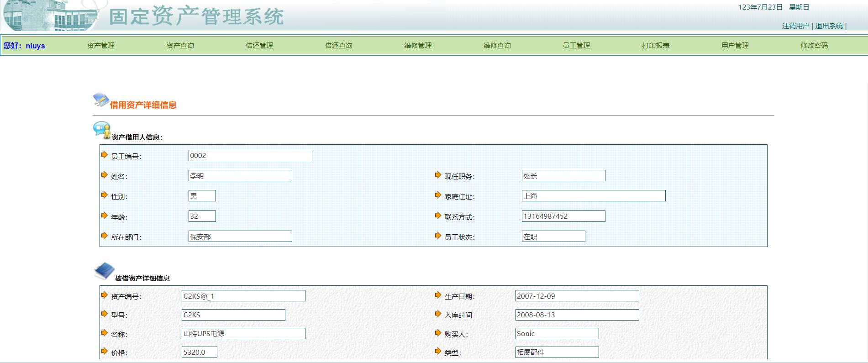
Task: Click the 型号 field showing C2KS
Action: 233,315
